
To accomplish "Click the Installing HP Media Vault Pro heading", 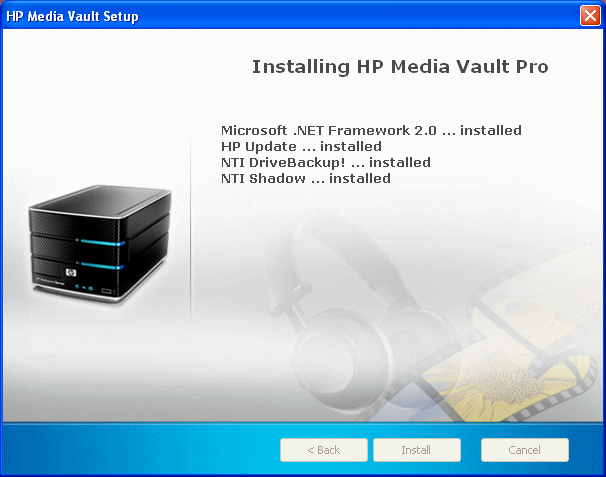I will click(x=400, y=67).
